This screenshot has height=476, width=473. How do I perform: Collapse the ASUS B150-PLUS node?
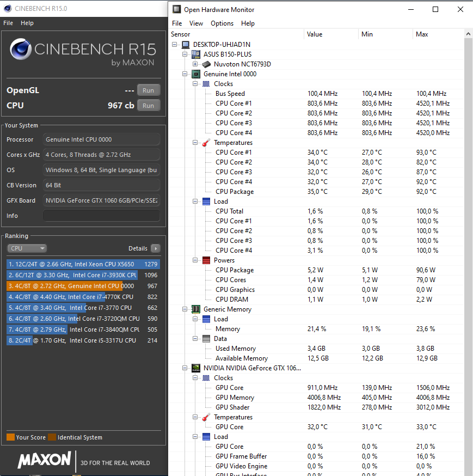tap(185, 54)
